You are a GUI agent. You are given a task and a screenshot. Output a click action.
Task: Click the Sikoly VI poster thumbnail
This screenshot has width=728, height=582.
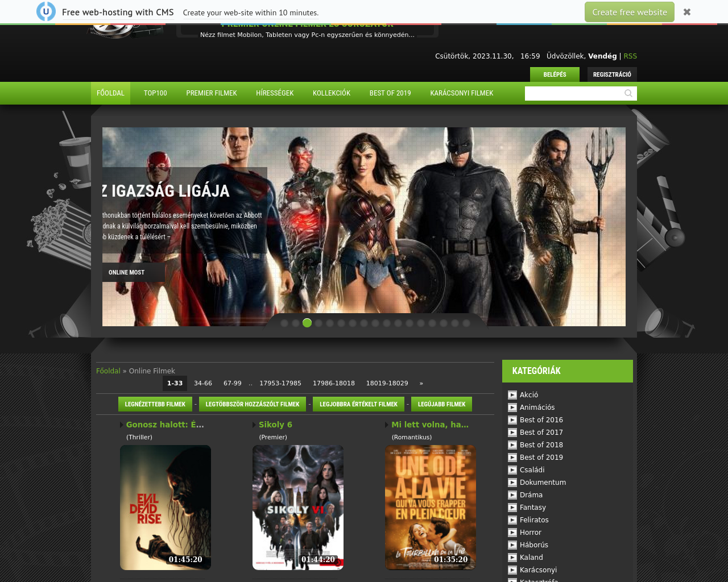pos(298,508)
